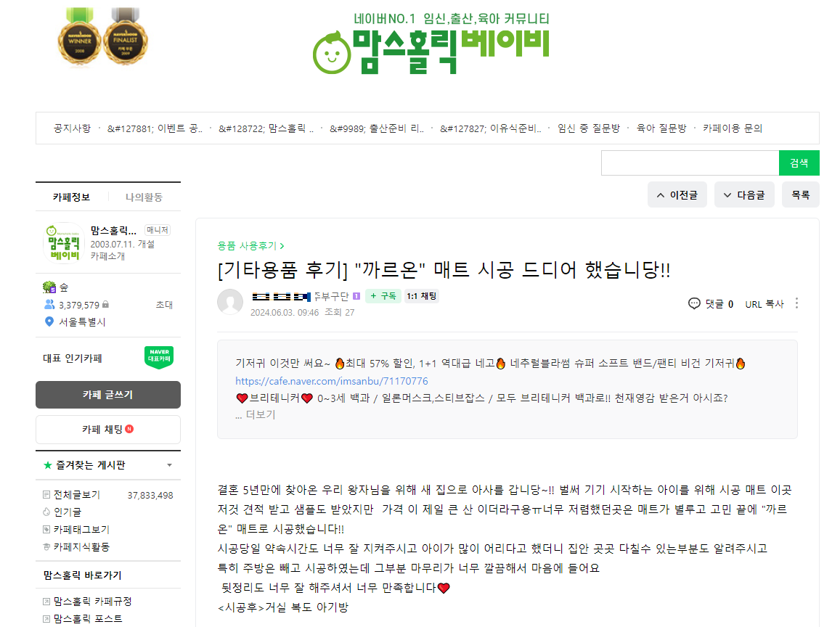840x627 pixels.
Task: Go to next post with 다음글
Action: pyautogui.click(x=744, y=195)
